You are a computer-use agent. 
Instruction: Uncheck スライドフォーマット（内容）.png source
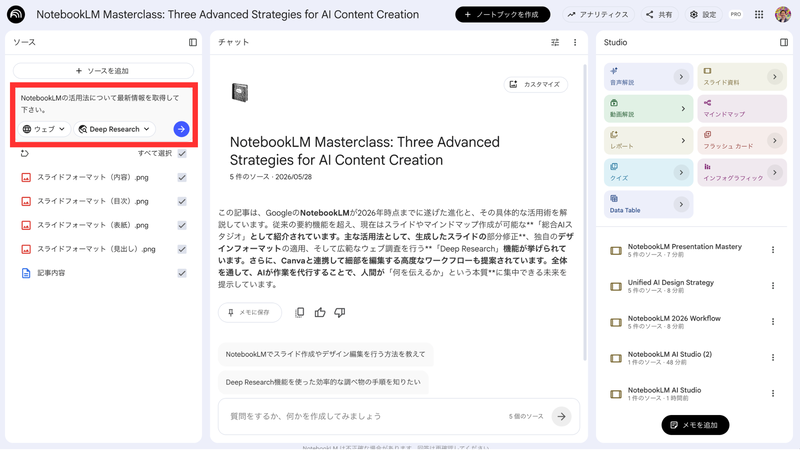(182, 178)
